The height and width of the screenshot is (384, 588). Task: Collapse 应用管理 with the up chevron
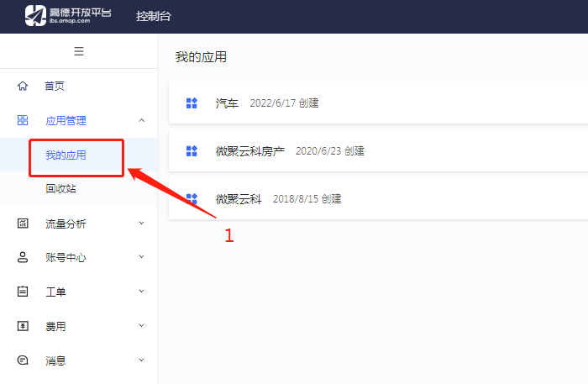click(141, 120)
